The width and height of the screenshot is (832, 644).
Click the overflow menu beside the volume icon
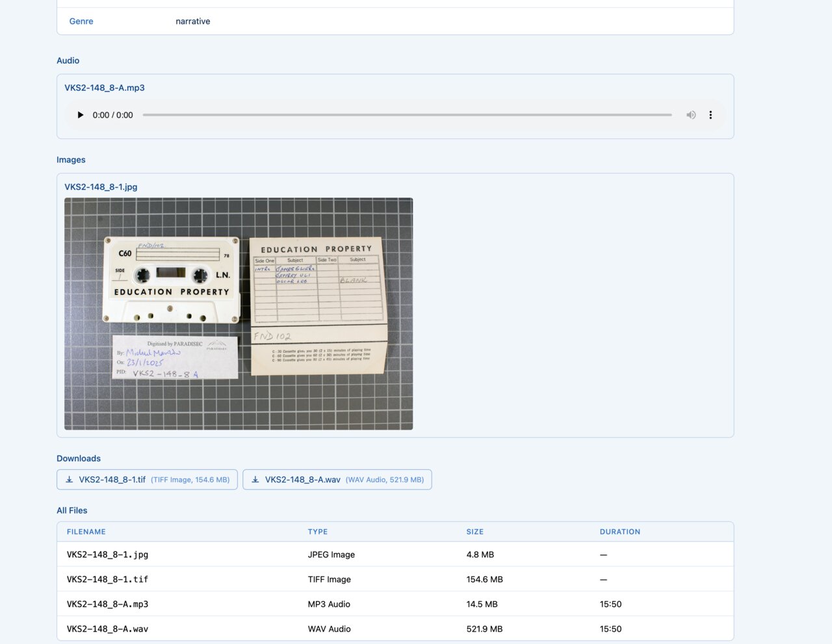pos(710,115)
